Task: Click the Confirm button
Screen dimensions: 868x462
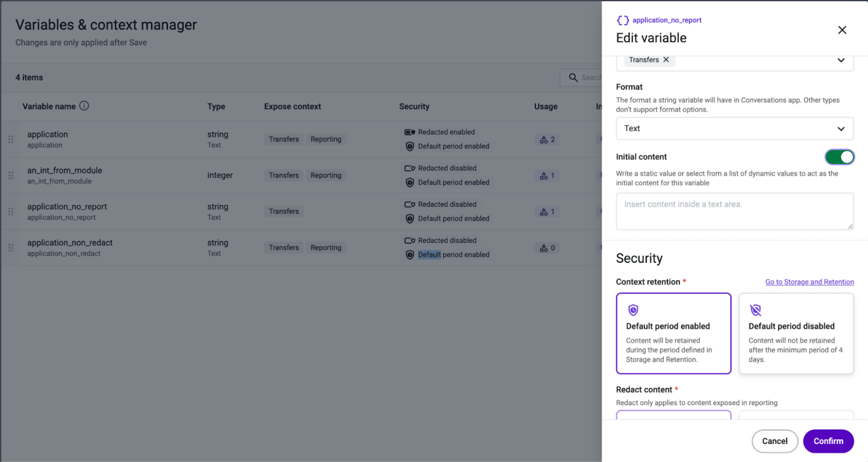Action: [x=828, y=441]
